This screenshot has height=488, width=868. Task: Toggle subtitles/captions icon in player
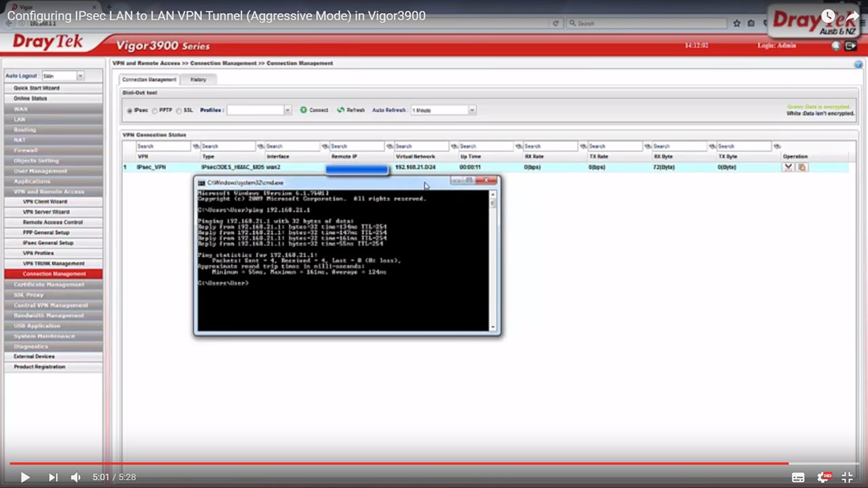tap(798, 477)
